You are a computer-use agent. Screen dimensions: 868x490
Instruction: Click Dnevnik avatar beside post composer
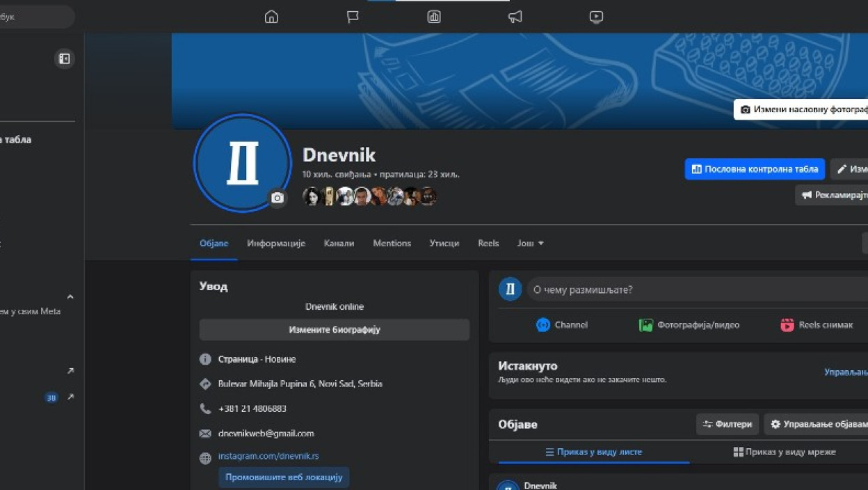510,290
